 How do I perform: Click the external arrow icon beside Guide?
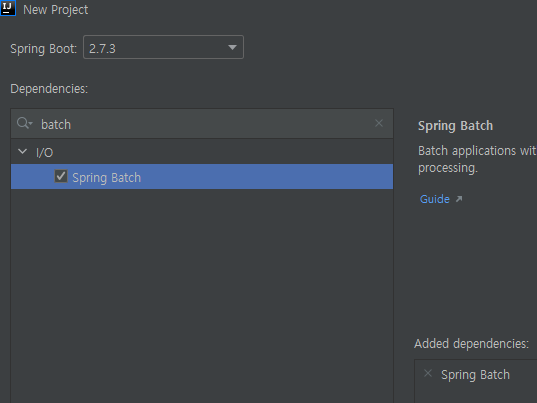(x=459, y=199)
